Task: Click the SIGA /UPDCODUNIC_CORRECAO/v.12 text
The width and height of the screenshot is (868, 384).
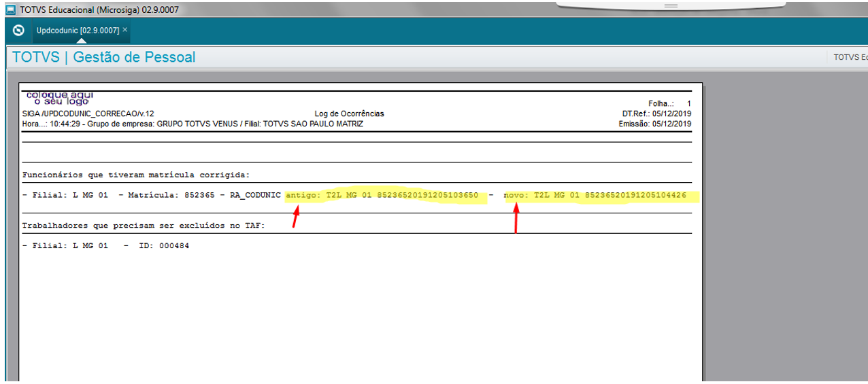Action: tap(88, 114)
